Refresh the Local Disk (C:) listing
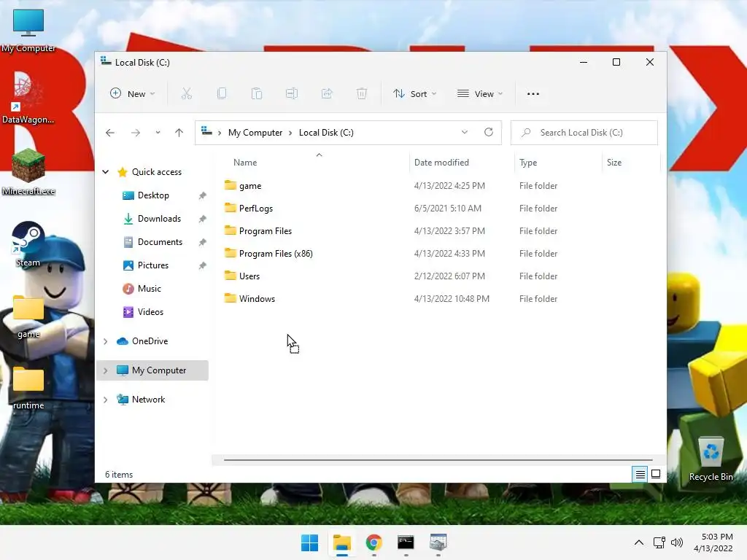The width and height of the screenshot is (747, 560). pos(489,133)
